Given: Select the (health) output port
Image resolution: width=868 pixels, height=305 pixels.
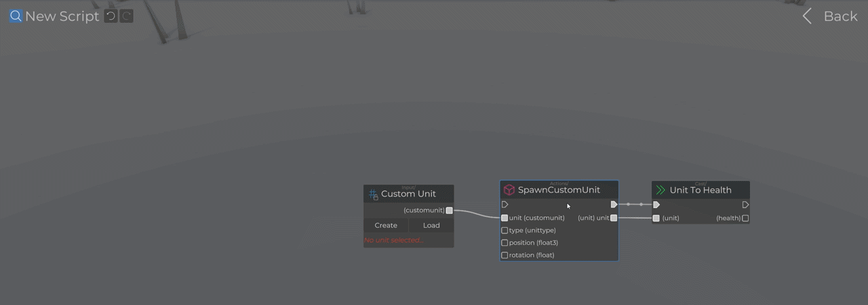Looking at the screenshot, I should click(745, 218).
